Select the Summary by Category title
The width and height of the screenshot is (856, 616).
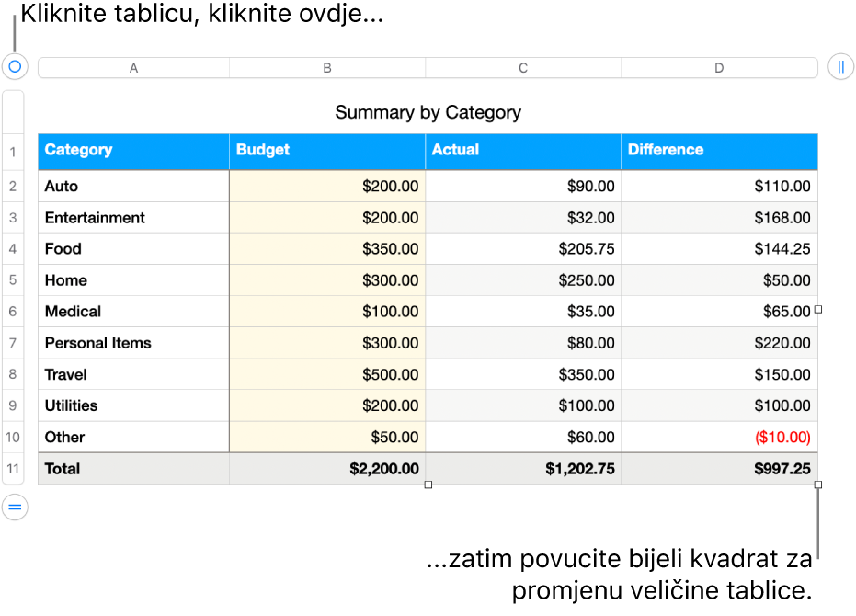click(x=428, y=112)
